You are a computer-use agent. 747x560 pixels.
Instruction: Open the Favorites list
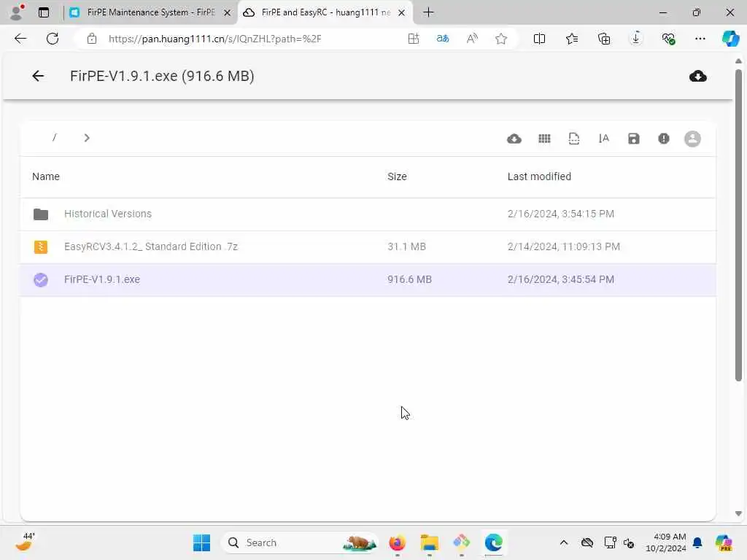(x=572, y=39)
